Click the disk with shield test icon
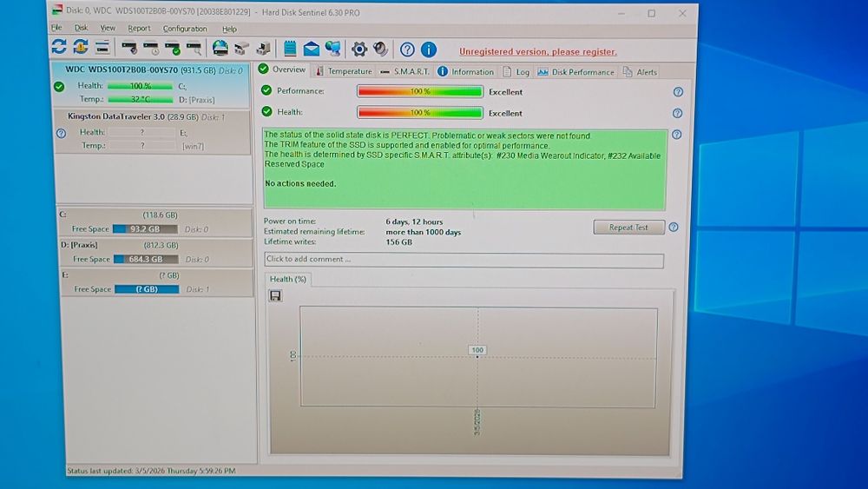The height and width of the screenshot is (489, 868). (x=129, y=48)
